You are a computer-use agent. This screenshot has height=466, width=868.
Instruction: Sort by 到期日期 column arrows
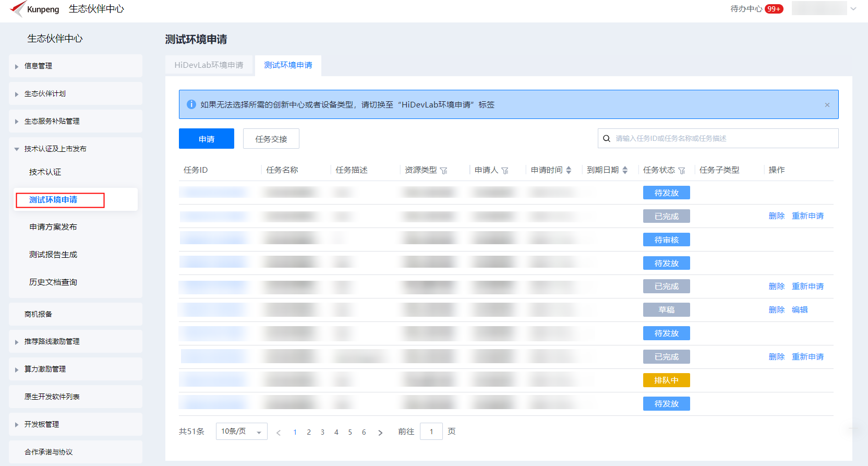tap(625, 170)
